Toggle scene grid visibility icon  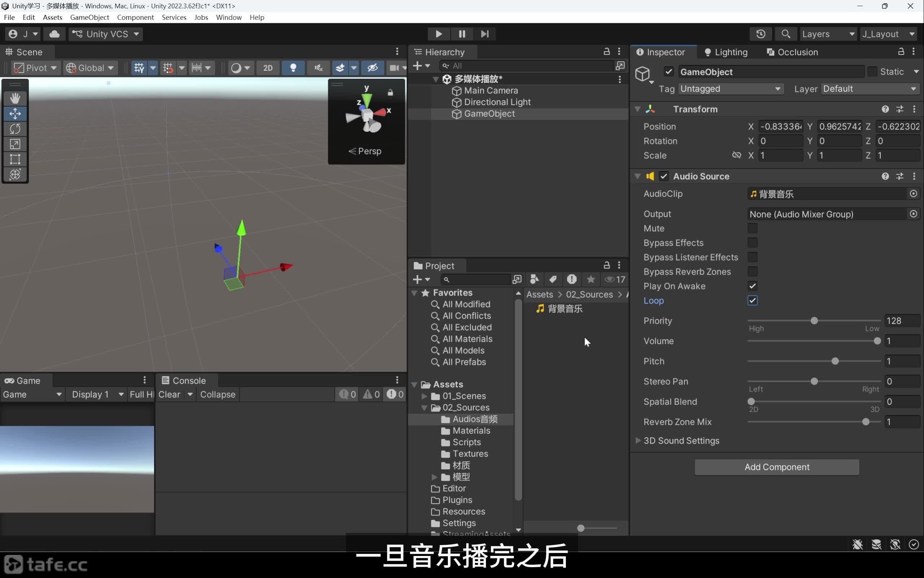click(x=139, y=68)
